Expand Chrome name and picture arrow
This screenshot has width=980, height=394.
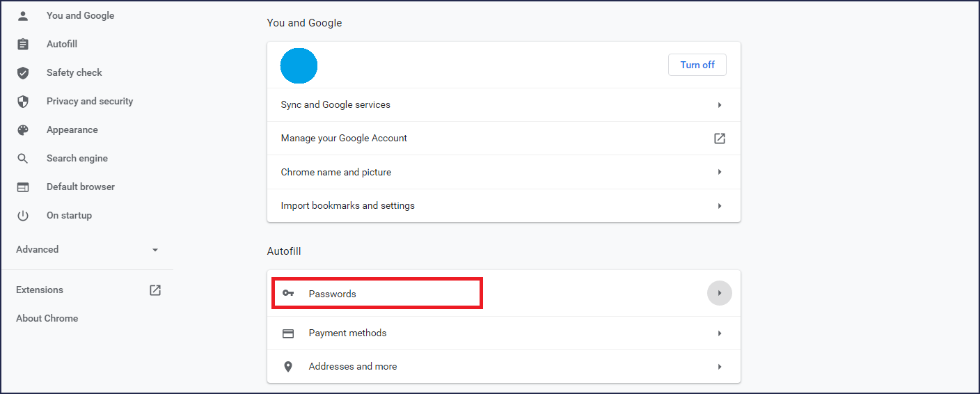(x=720, y=172)
